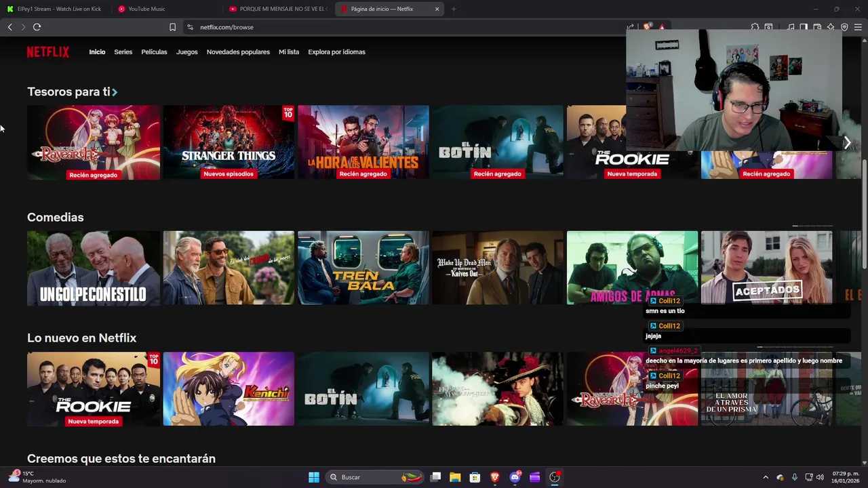This screenshot has width=868, height=488.
Task: Open Rayearth in Tesoros para ti
Action: (x=94, y=142)
